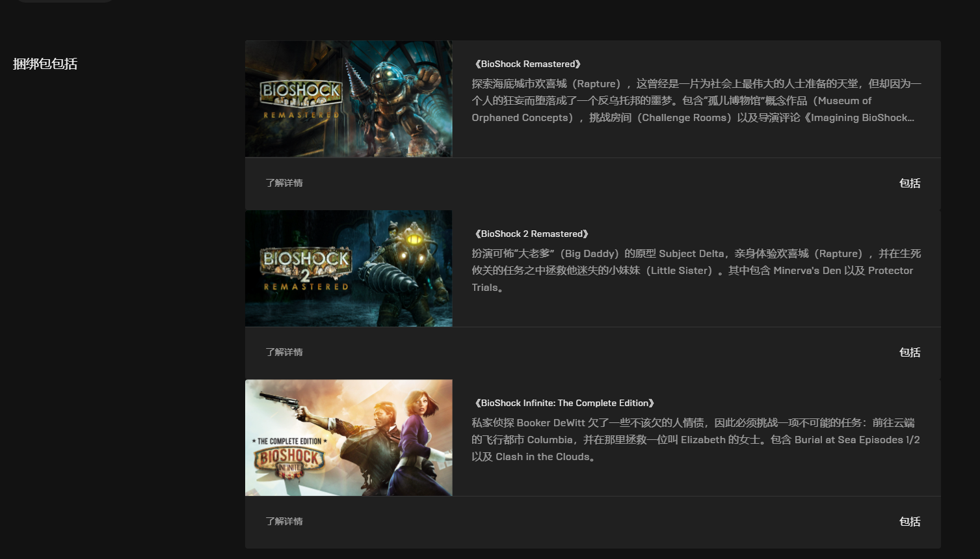980x559 pixels.
Task: Click the Booker DeWitt description text
Action: 695,439
